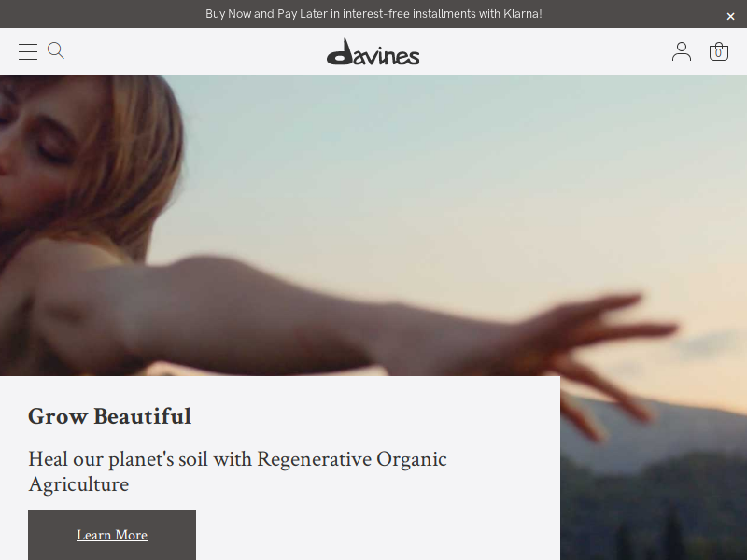This screenshot has width=747, height=560.
Task: Select the Klarna installments banner text
Action: (373, 14)
